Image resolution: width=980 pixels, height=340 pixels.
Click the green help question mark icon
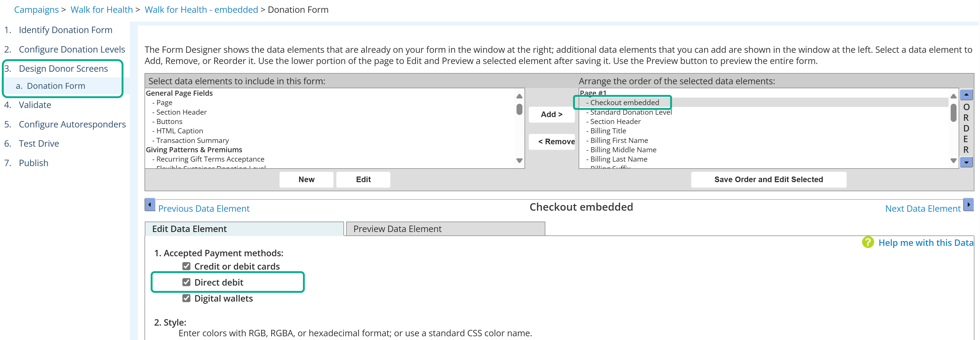(868, 242)
